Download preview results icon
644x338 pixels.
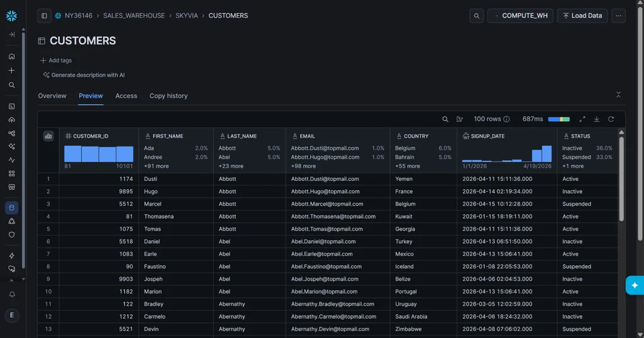point(596,119)
